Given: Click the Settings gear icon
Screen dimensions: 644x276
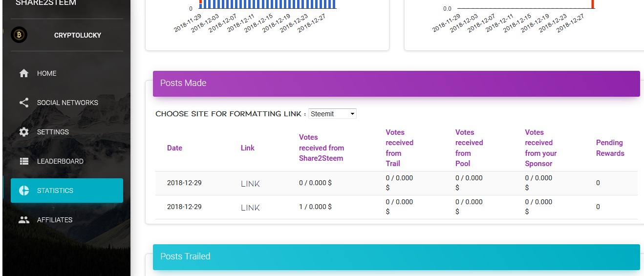Looking at the screenshot, I should [x=24, y=132].
